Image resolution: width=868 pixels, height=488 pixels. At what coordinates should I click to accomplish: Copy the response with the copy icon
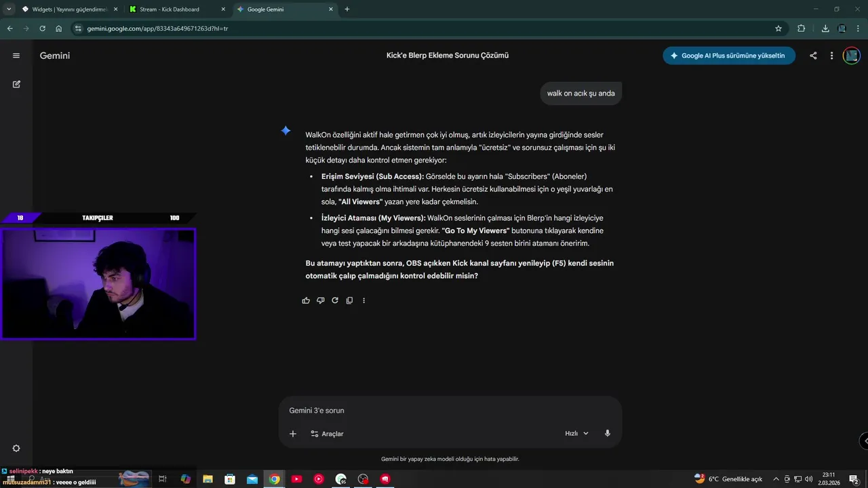click(x=349, y=300)
